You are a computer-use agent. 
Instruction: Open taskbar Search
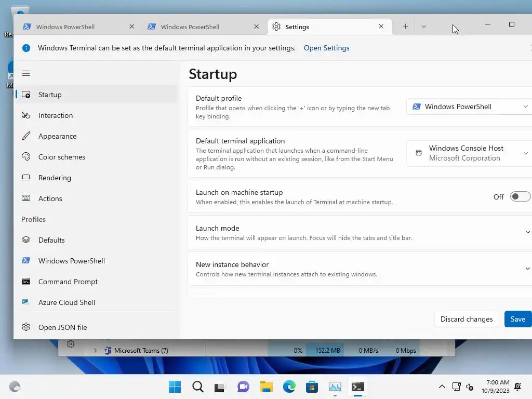pos(198,387)
